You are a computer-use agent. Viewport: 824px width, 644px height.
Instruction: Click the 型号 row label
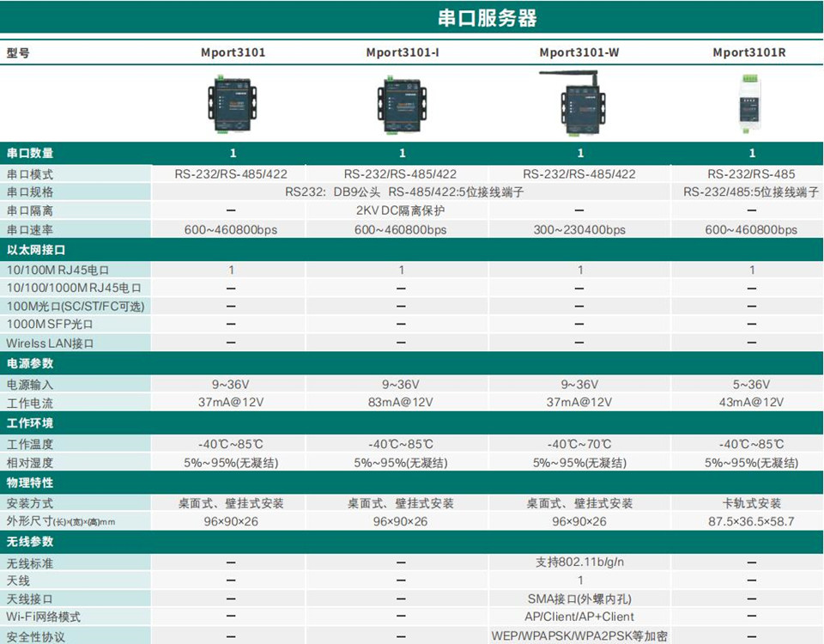click(18, 53)
